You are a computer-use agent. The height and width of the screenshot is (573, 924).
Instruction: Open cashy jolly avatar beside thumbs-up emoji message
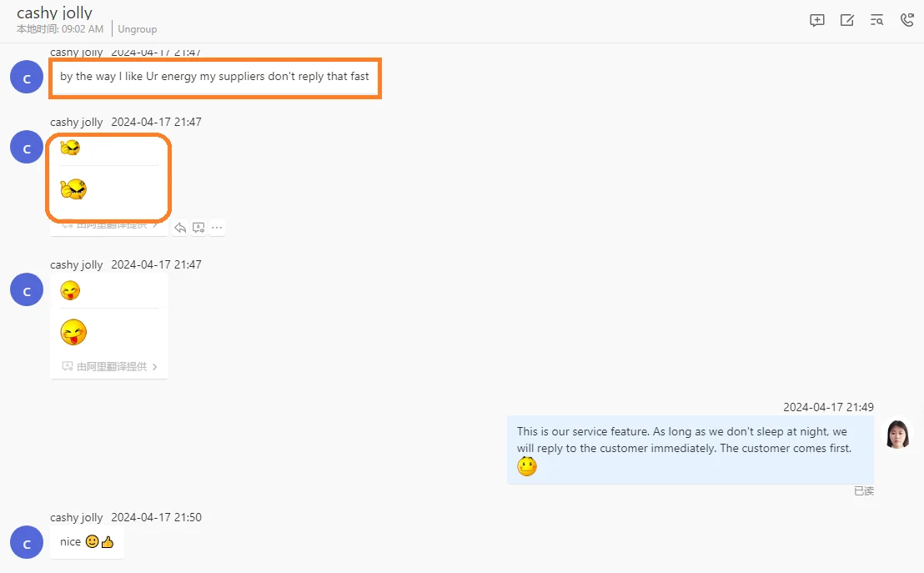coord(27,148)
